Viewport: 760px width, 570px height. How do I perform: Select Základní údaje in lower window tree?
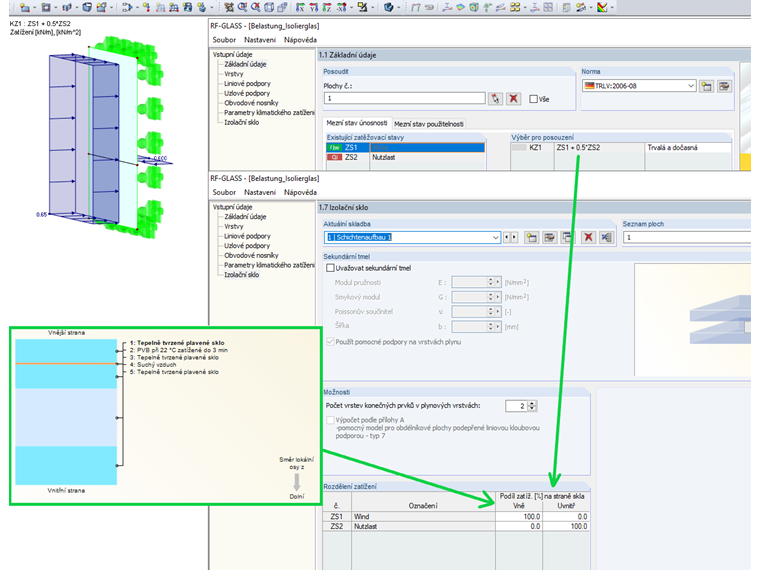(x=245, y=217)
